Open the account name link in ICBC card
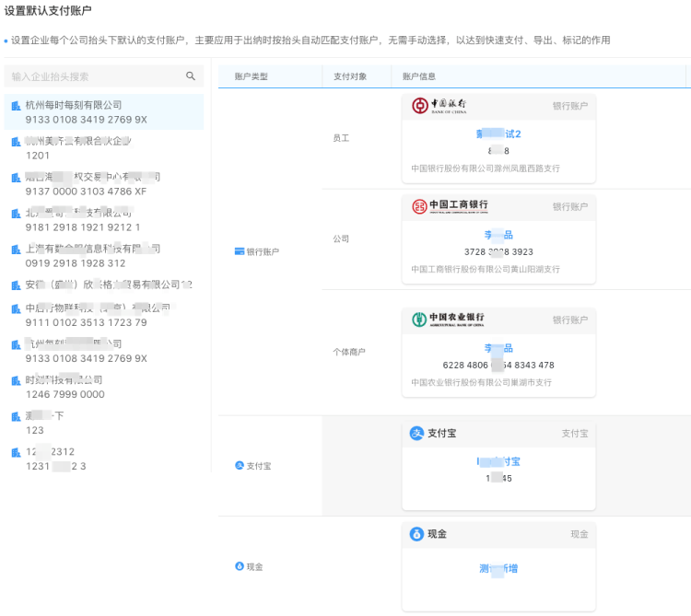 point(498,236)
